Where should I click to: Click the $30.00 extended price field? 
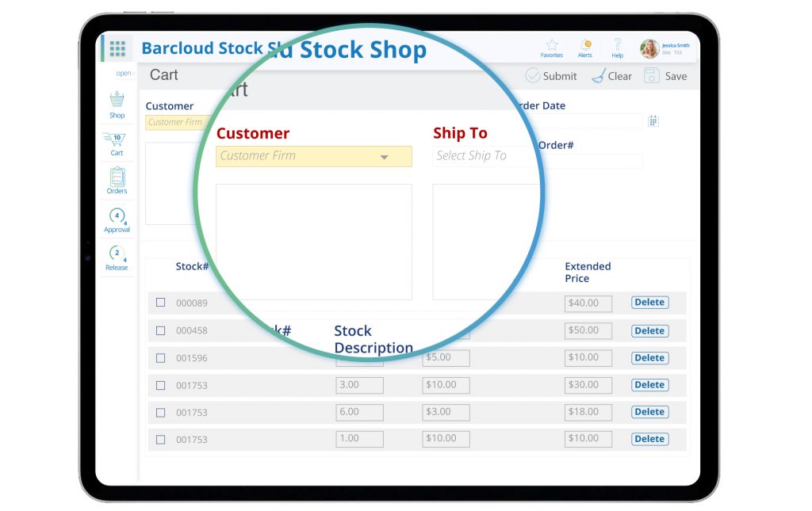[x=588, y=385]
